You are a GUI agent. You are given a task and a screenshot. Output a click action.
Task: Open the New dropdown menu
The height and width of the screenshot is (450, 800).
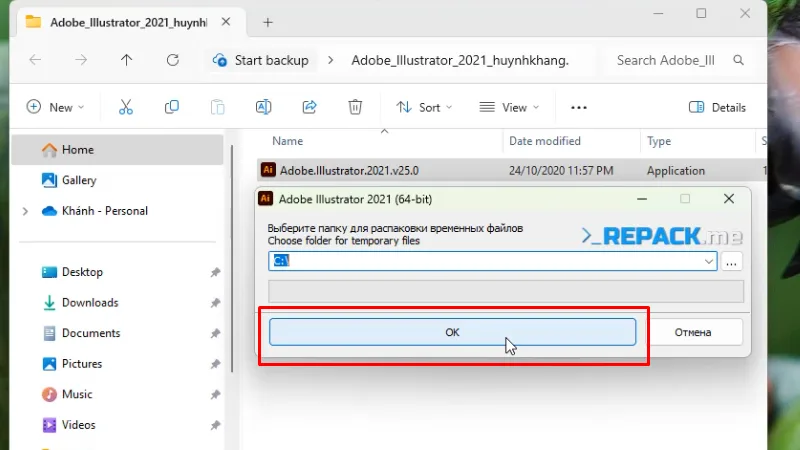[55, 107]
